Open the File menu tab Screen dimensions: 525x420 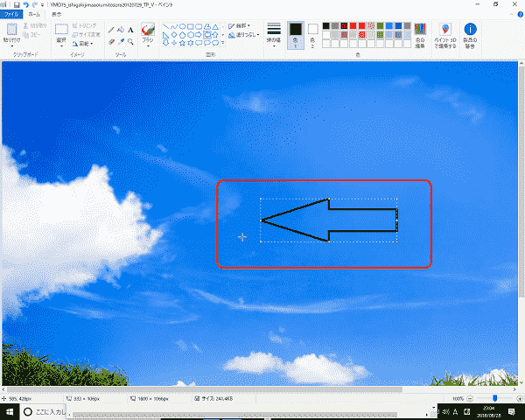pos(11,14)
